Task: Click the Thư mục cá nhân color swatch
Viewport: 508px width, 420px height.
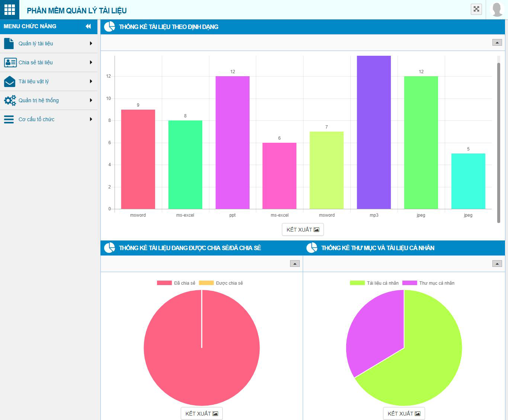Action: 409,283
